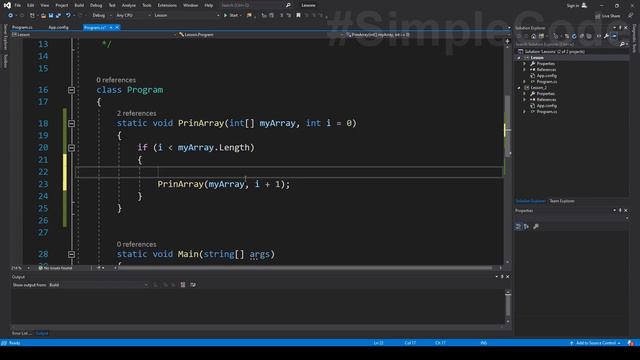Viewport: 640px width, 360px height.
Task: Click the Visual Studio logo icon
Action: click(7, 5)
